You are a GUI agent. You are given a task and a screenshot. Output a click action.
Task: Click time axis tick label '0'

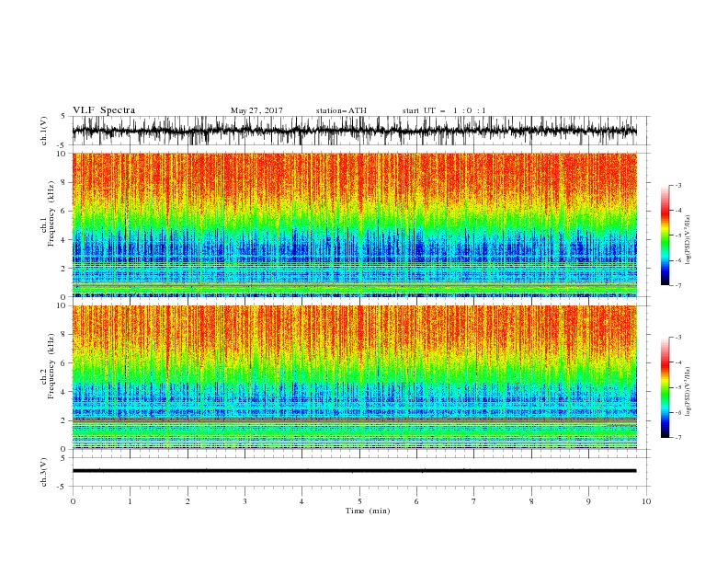[x=73, y=501]
